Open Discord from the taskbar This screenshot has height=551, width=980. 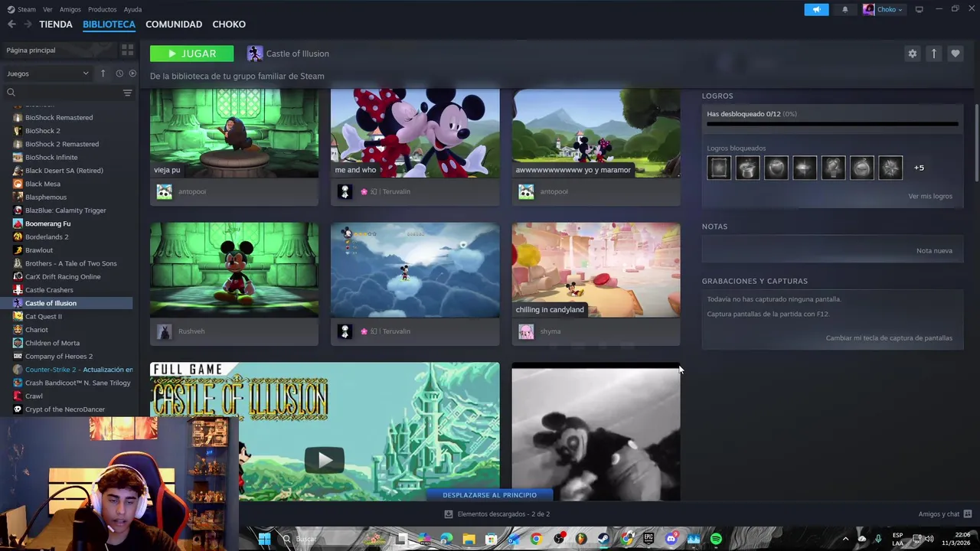pos(671,539)
